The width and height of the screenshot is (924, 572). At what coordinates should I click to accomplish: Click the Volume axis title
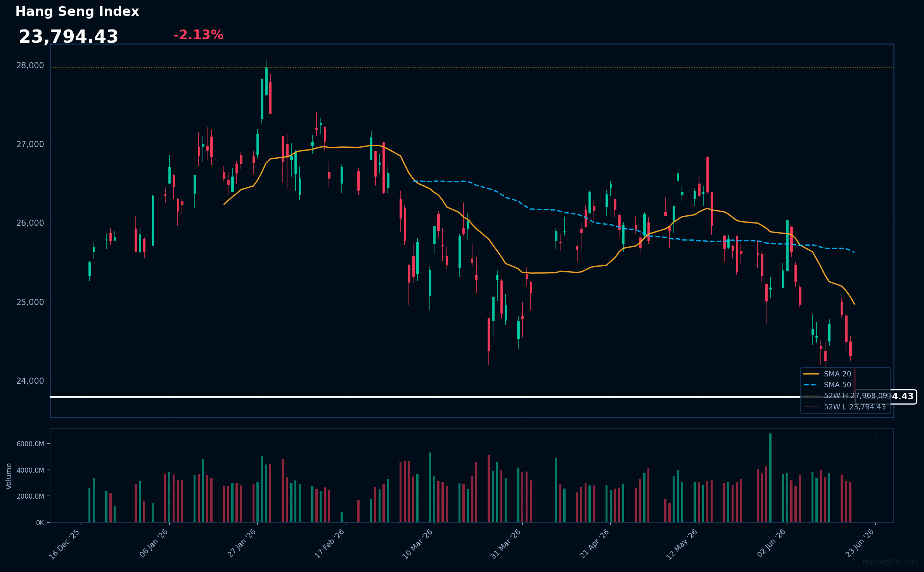pos(9,476)
